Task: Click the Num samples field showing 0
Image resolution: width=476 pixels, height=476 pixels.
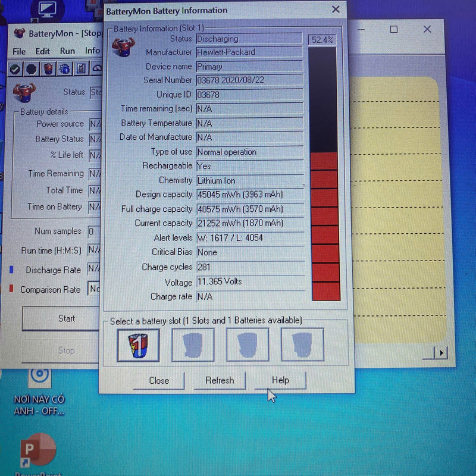Action: [94, 231]
